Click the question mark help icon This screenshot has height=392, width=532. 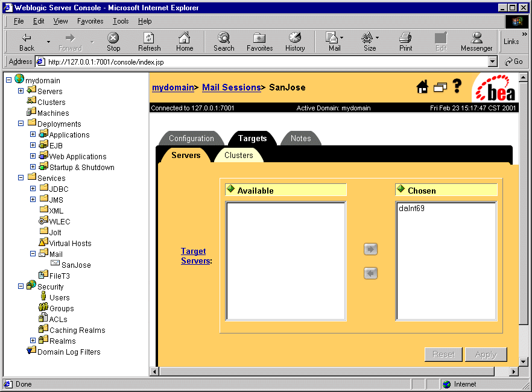457,86
